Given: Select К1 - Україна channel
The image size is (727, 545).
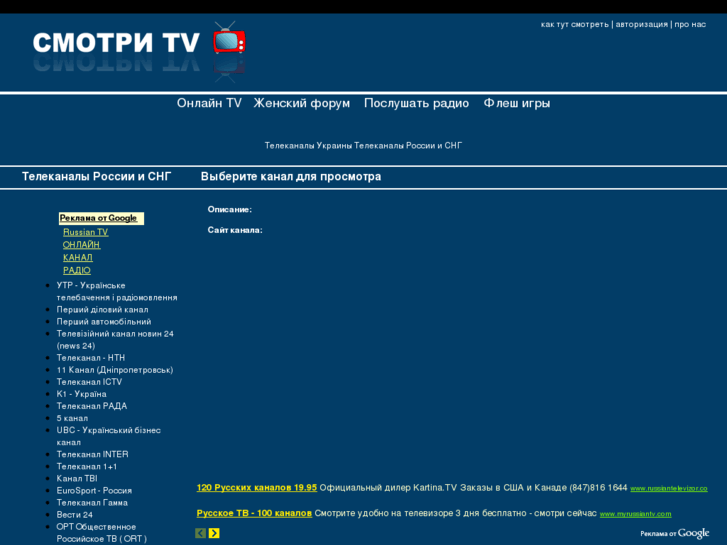Looking at the screenshot, I should (82, 394).
